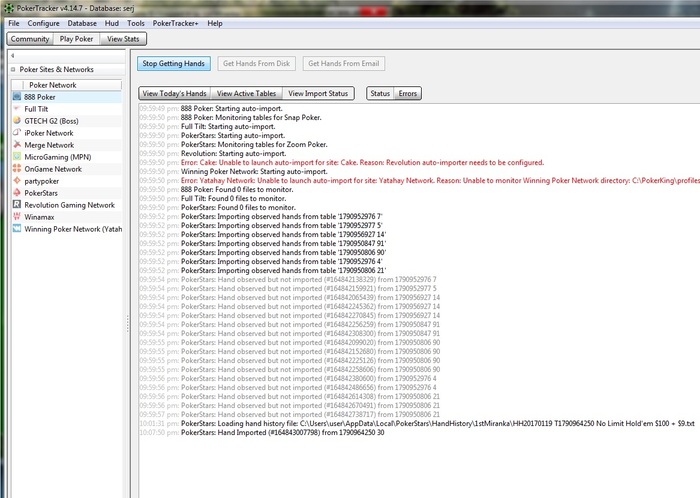Select MicroGaming (MPN) in the list
The height and width of the screenshot is (498, 700).
pyautogui.click(x=67, y=157)
